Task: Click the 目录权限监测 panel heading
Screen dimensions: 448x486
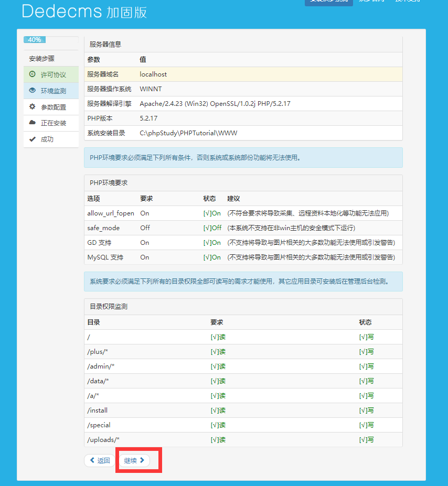Action: (109, 307)
